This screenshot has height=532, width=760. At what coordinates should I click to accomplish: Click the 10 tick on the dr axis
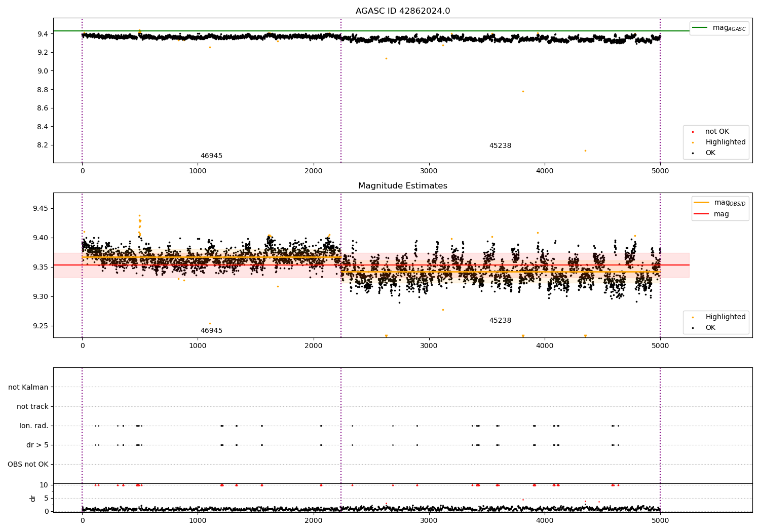click(x=44, y=485)
